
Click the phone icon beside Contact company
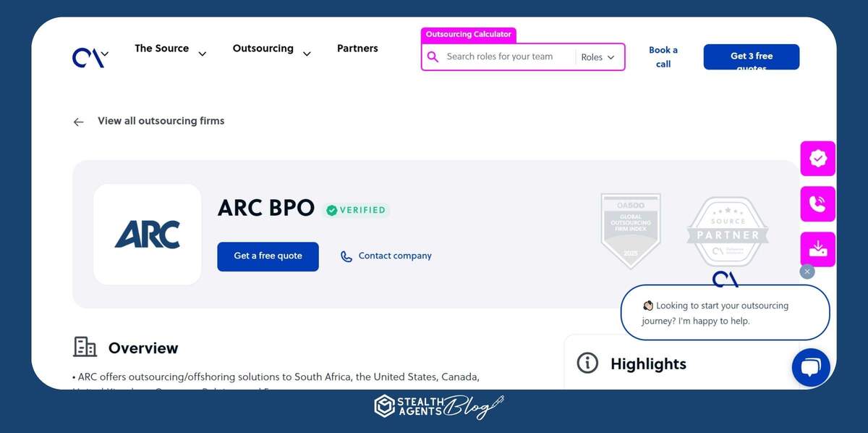[x=346, y=256]
